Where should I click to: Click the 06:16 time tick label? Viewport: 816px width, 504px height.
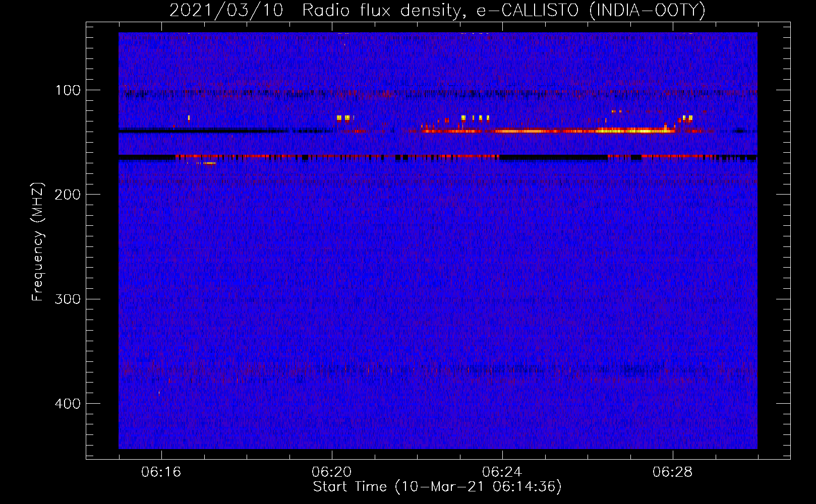(161, 472)
